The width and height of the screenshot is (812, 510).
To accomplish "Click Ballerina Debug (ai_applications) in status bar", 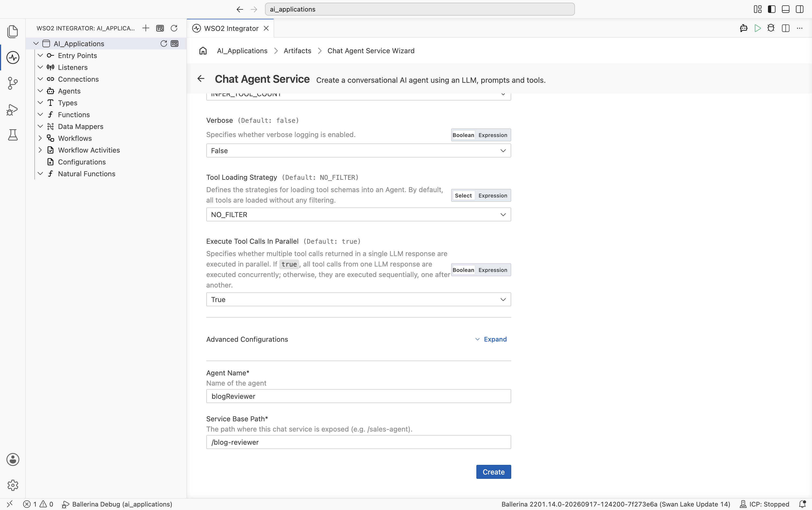I will [x=117, y=504].
